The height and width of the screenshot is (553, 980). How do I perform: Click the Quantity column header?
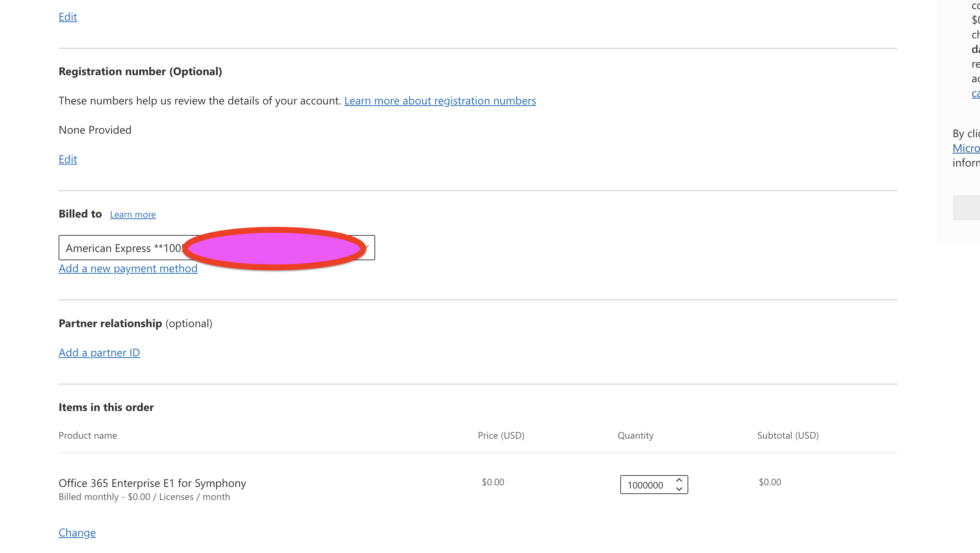[x=635, y=436]
